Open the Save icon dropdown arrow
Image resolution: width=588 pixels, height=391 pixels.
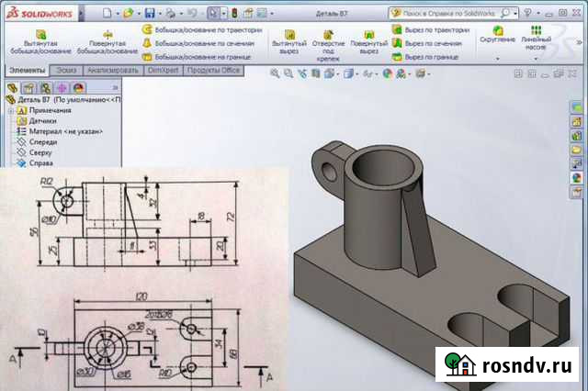pos(160,14)
